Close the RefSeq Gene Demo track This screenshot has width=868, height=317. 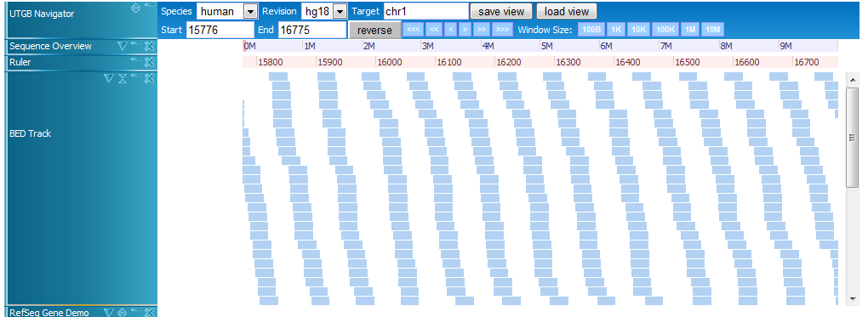(x=149, y=313)
